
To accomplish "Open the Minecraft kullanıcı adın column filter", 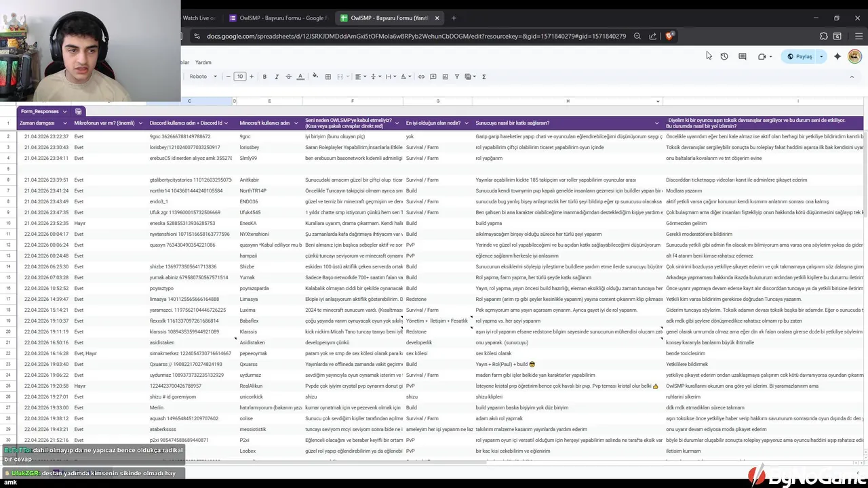I will [x=296, y=123].
